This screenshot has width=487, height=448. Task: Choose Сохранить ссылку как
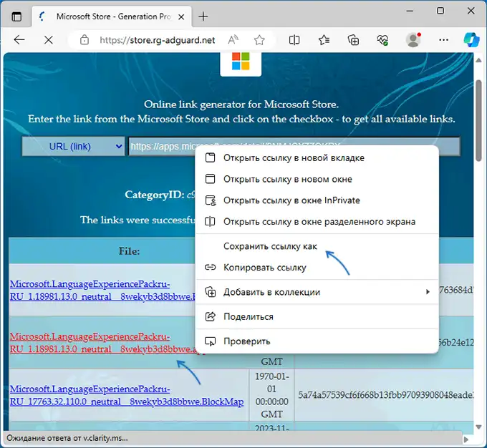[317, 246]
